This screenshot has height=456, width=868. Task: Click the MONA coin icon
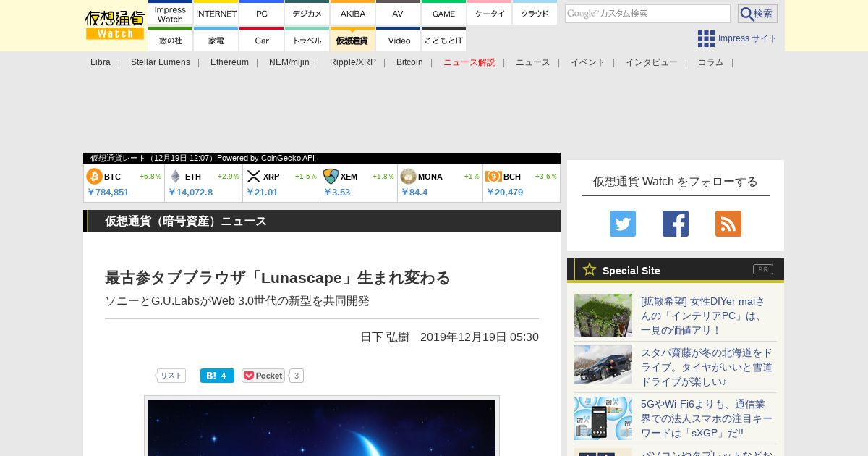pos(408,177)
